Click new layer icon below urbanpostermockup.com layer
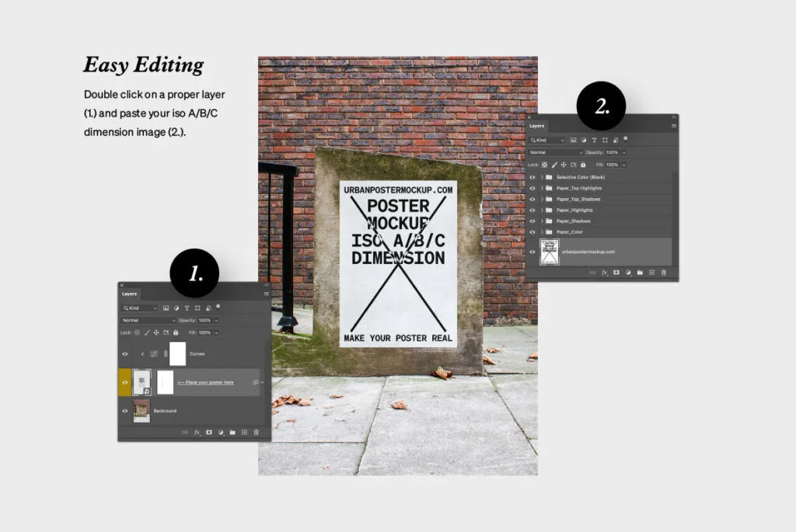This screenshot has width=796, height=532. 651,273
